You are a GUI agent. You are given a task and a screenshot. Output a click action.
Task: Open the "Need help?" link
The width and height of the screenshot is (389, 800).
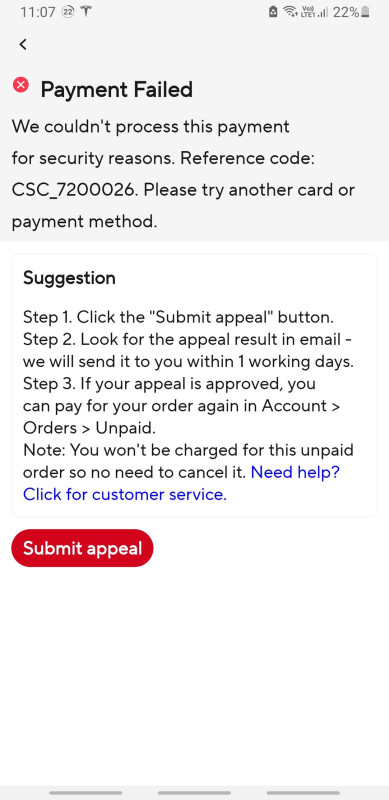click(295, 472)
